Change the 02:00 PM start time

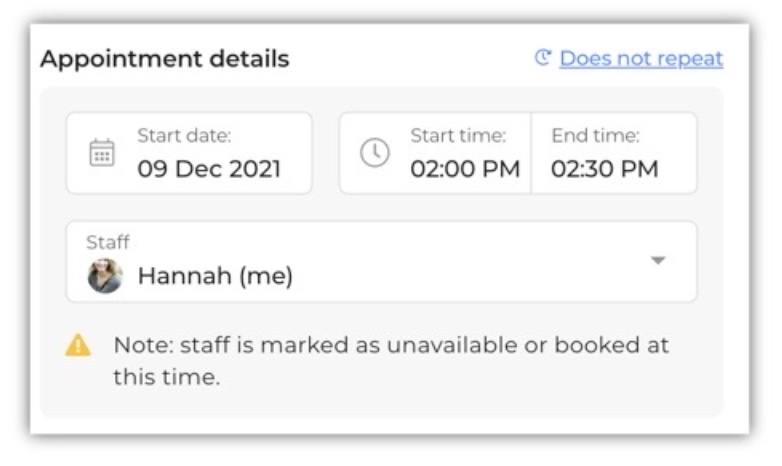(465, 169)
